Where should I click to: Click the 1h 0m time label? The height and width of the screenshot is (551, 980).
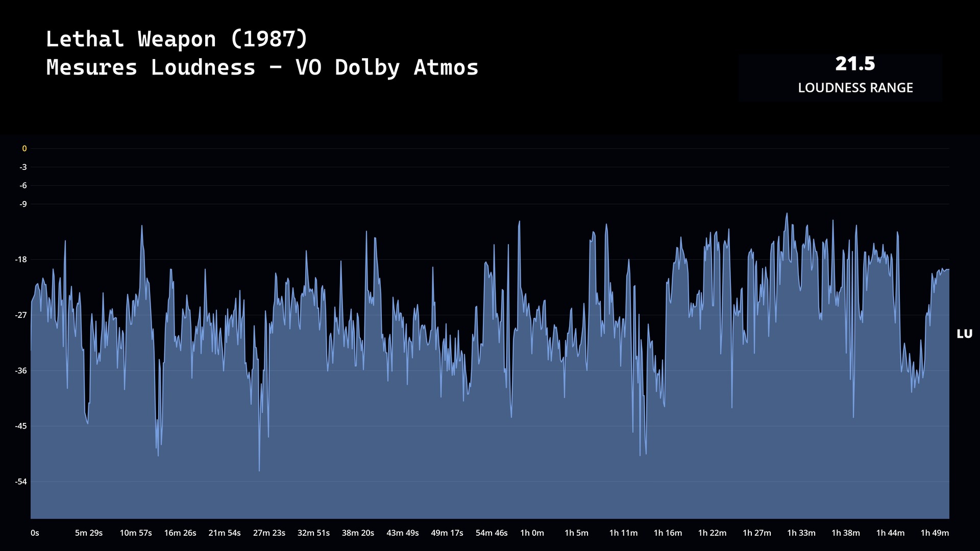[x=532, y=533]
